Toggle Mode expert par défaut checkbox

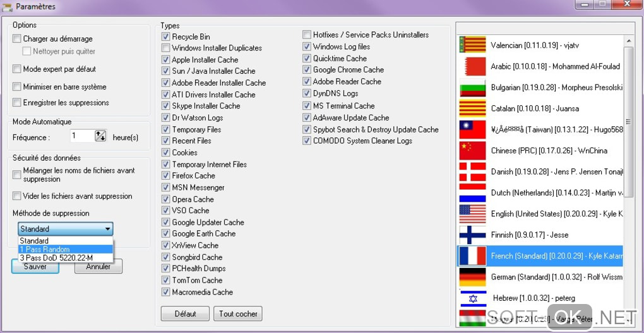pyautogui.click(x=17, y=69)
